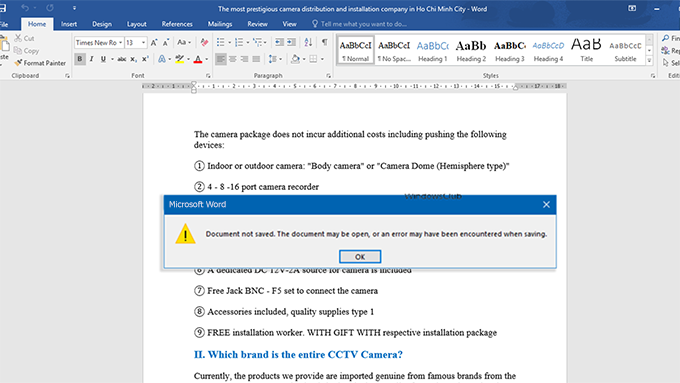Viewport: 680px width, 383px height.
Task: Toggle Italic formatting
Action: pyautogui.click(x=92, y=59)
